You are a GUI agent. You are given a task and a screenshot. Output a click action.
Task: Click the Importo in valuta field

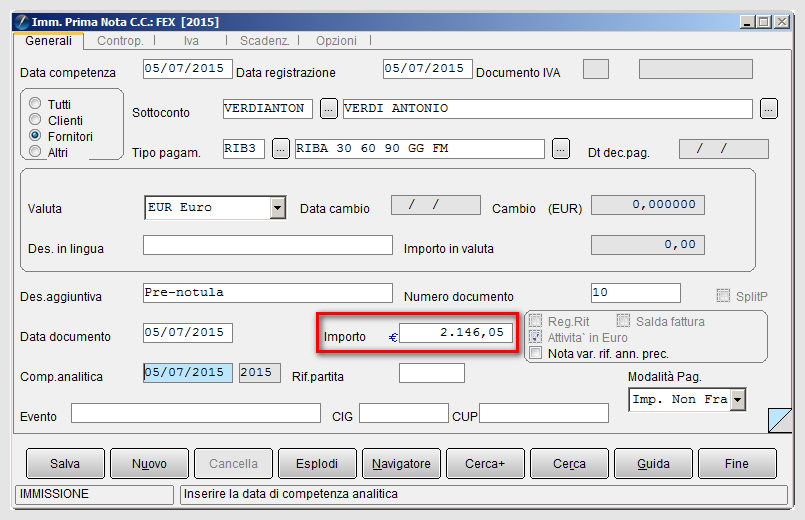click(648, 245)
